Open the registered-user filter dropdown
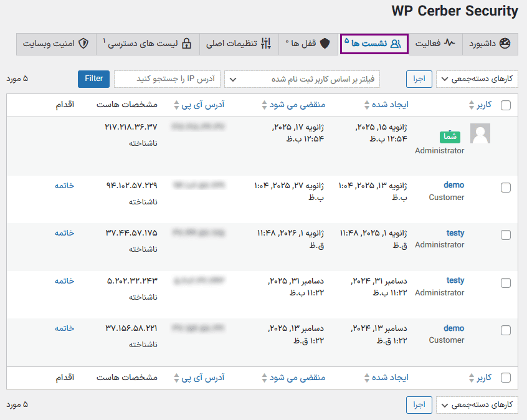The width and height of the screenshot is (527, 420). tap(302, 79)
